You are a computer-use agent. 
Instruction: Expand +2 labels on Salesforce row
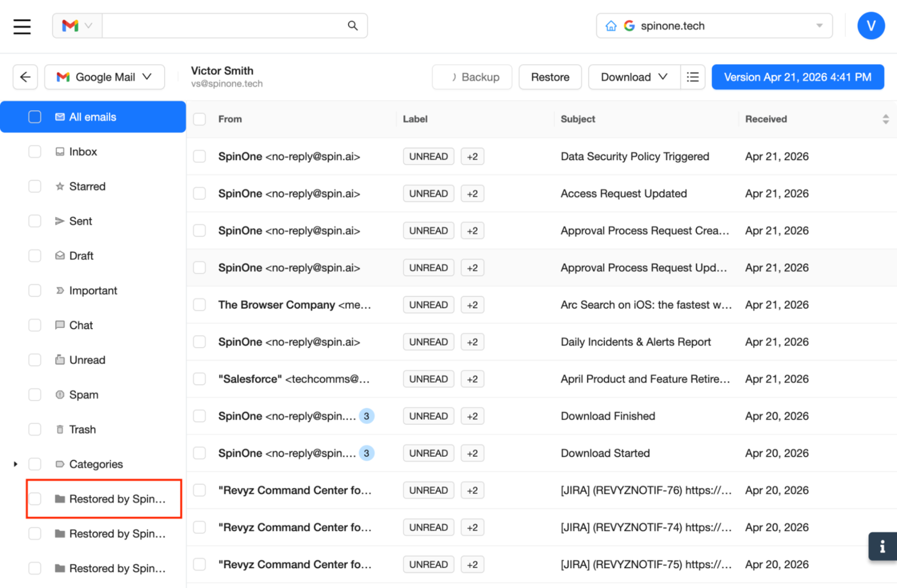[x=472, y=379]
